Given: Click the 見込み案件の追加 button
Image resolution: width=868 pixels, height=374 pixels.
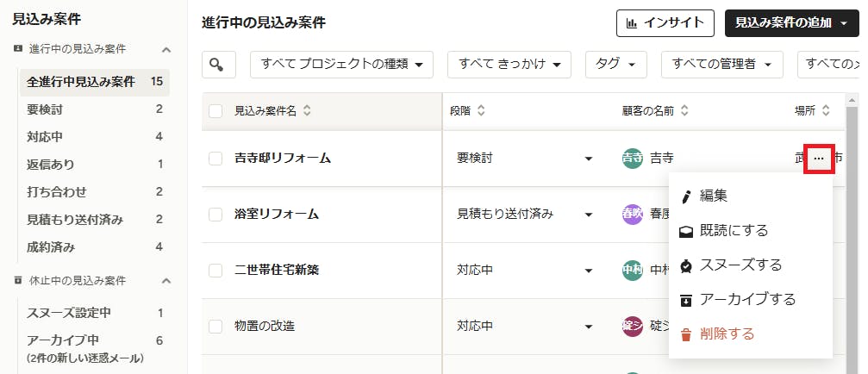Looking at the screenshot, I should (x=791, y=23).
